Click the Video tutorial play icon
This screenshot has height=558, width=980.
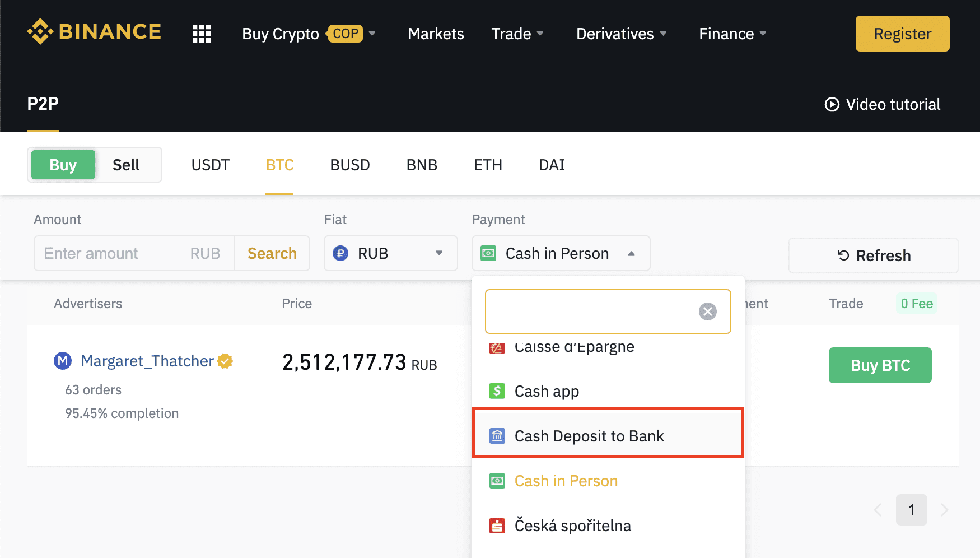[x=832, y=104]
